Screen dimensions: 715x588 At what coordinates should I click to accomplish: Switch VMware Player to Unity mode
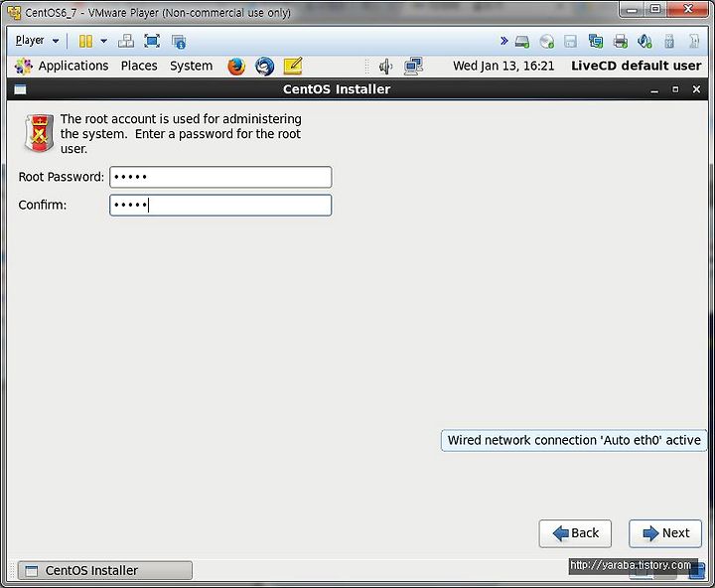click(x=179, y=42)
